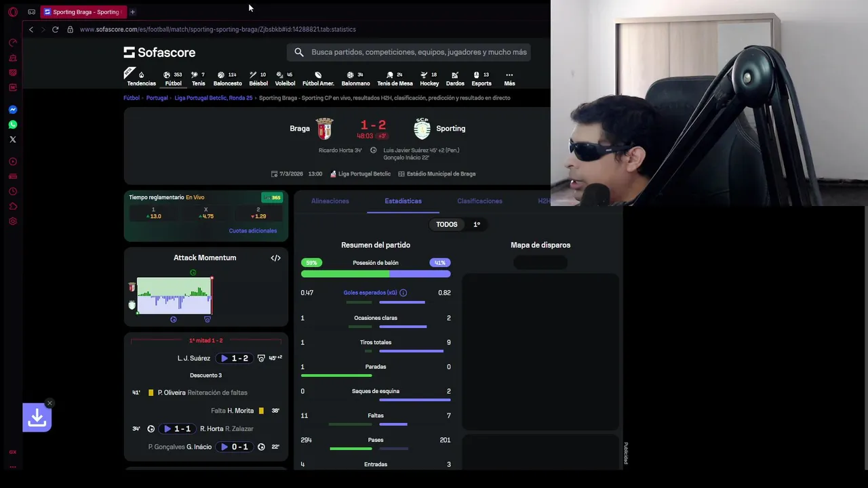
Task: Open X (Twitter) in Opera sidebar
Action: pos(12,139)
